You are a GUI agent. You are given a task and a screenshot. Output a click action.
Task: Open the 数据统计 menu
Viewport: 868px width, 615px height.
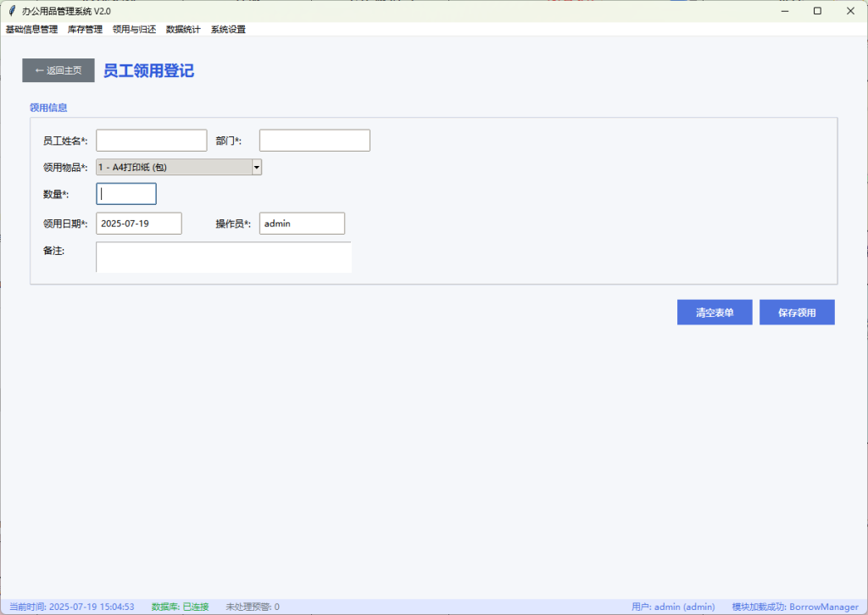[x=183, y=29]
